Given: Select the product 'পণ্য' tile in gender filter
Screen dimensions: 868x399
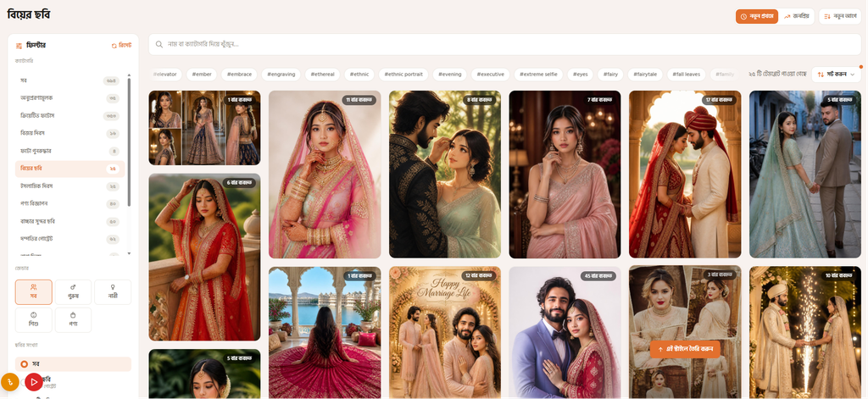Looking at the screenshot, I should [x=73, y=320].
